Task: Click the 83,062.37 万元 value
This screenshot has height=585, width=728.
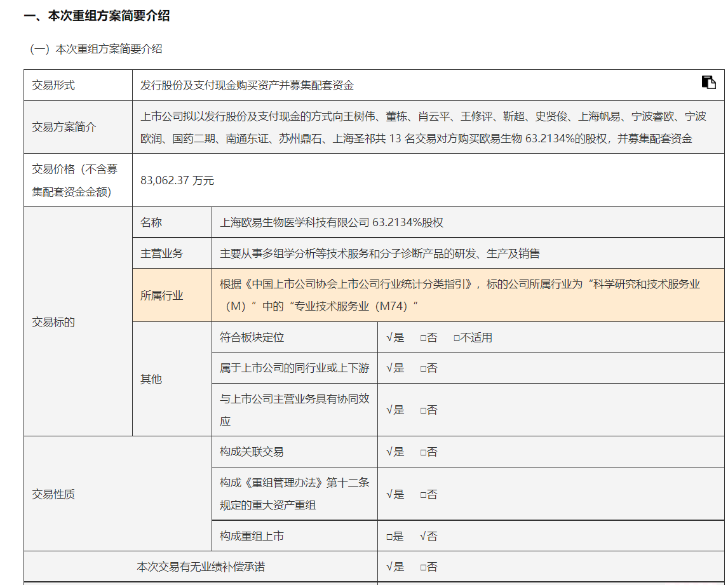Action: [177, 180]
